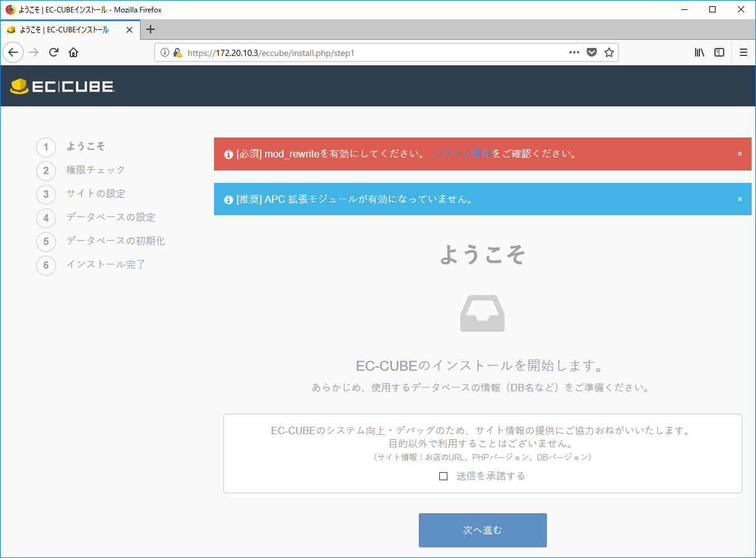756x558 pixels.
Task: Open a new browser tab
Action: pos(150,29)
